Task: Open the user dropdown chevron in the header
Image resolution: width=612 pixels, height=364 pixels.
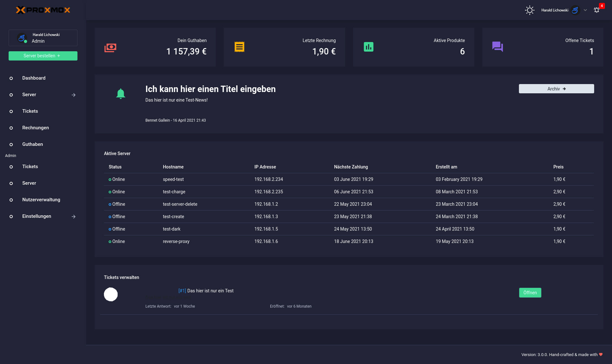Action: [585, 10]
